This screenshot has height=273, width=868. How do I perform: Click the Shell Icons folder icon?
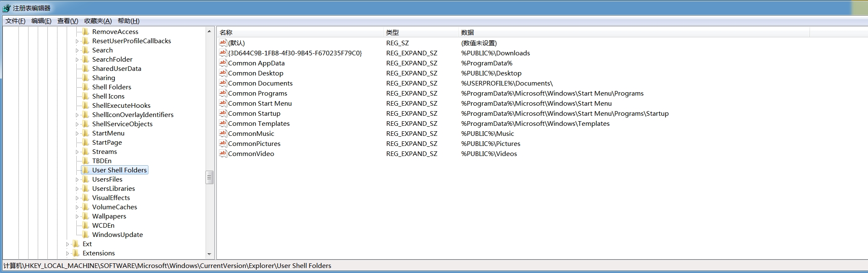(x=86, y=96)
